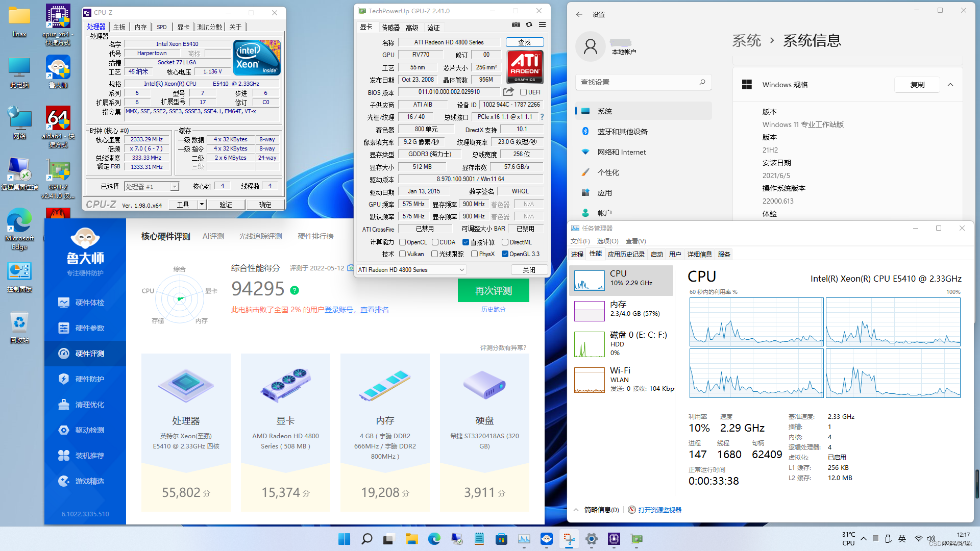Click Bluetooth 蓝牙和其他设备 settings item
Viewport: 980px width, 551px height.
pyautogui.click(x=622, y=132)
